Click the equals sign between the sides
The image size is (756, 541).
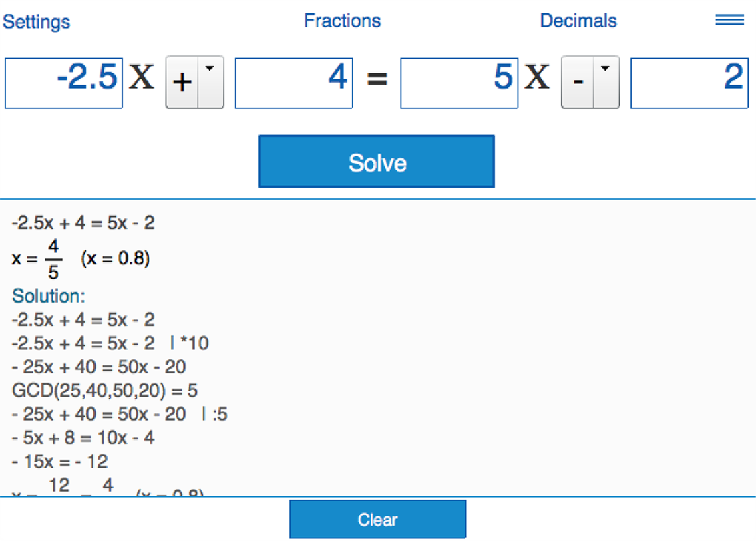[377, 80]
